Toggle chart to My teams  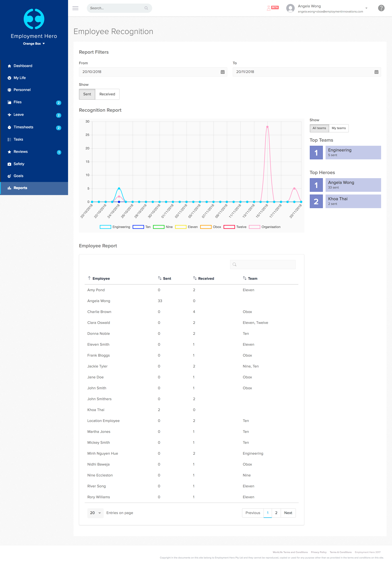pos(339,128)
